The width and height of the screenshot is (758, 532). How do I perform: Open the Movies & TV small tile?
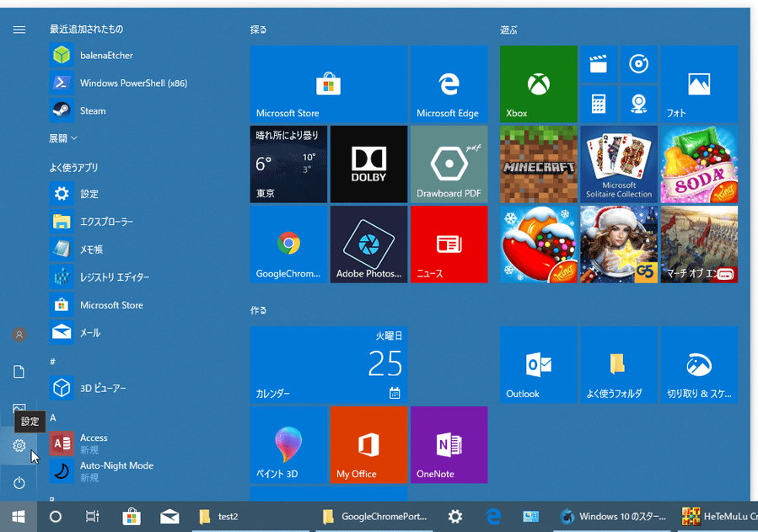[599, 64]
